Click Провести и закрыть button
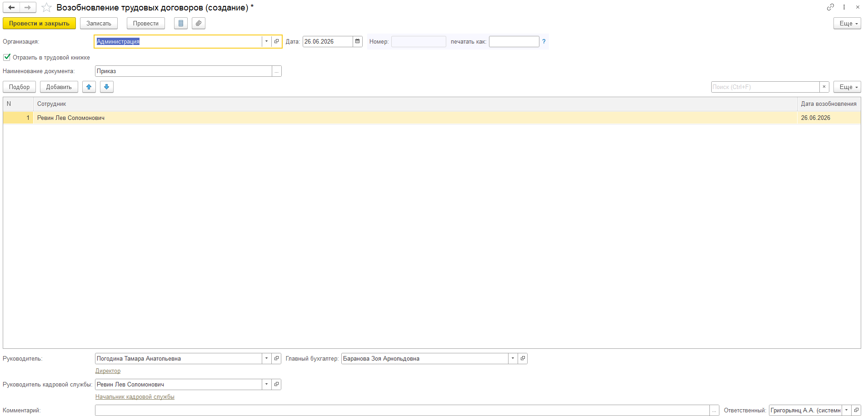 pyautogui.click(x=39, y=23)
